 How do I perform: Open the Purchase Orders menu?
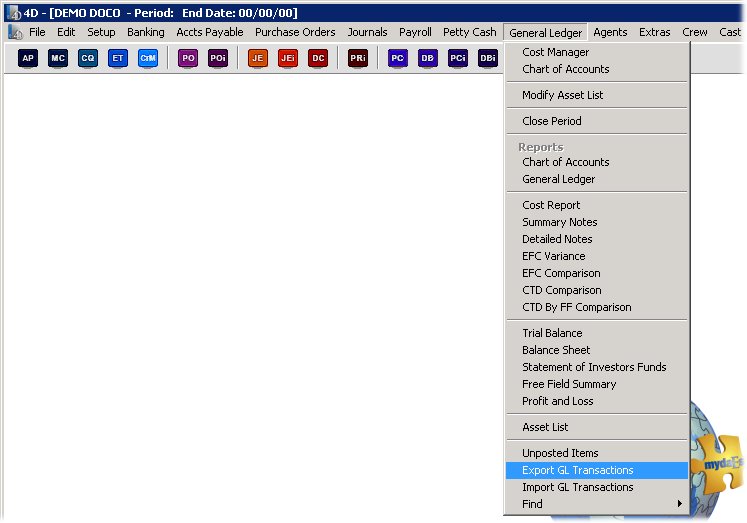295,32
